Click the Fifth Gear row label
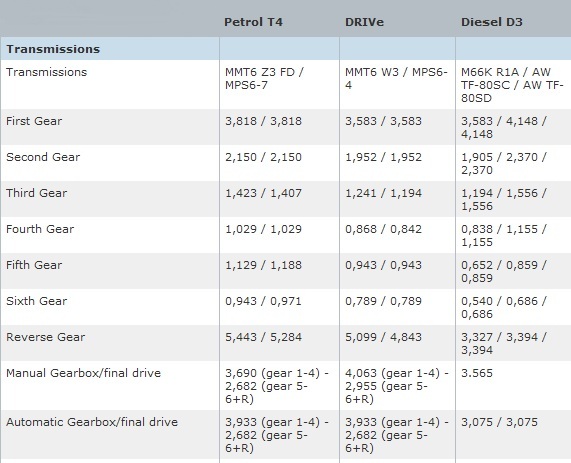Viewport: 571px width, 463px height. pos(34,265)
